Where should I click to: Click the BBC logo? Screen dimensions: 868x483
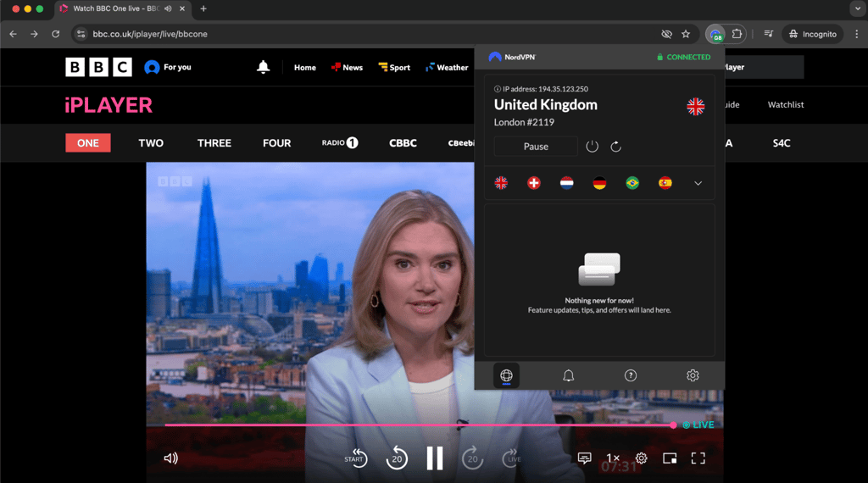click(x=98, y=67)
